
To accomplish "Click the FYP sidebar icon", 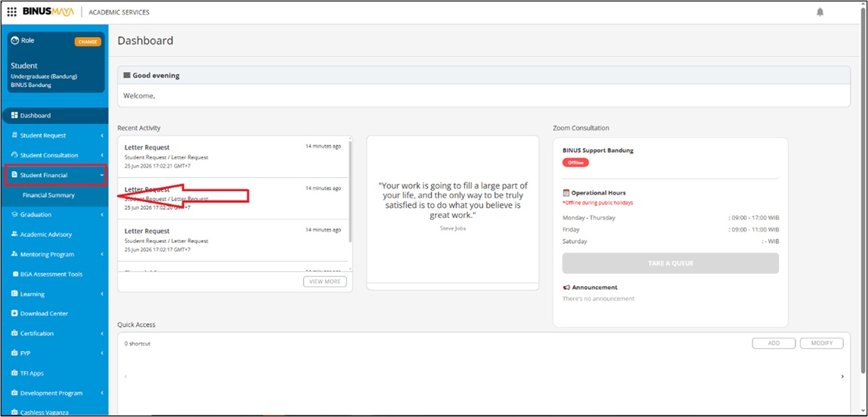I will click(x=15, y=353).
